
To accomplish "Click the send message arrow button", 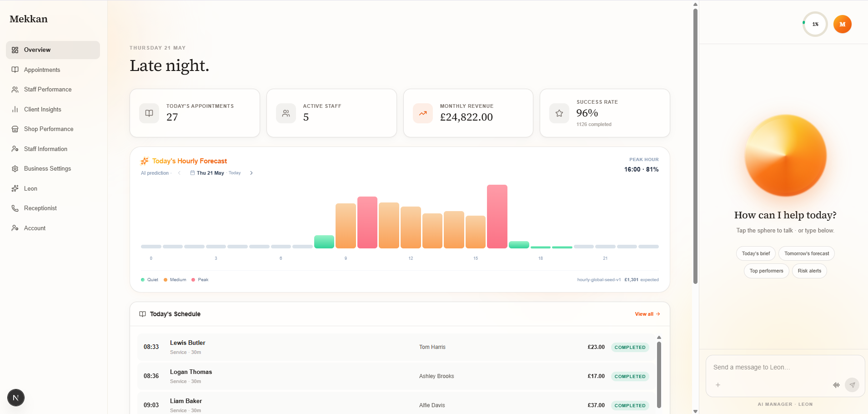I will pos(852,385).
